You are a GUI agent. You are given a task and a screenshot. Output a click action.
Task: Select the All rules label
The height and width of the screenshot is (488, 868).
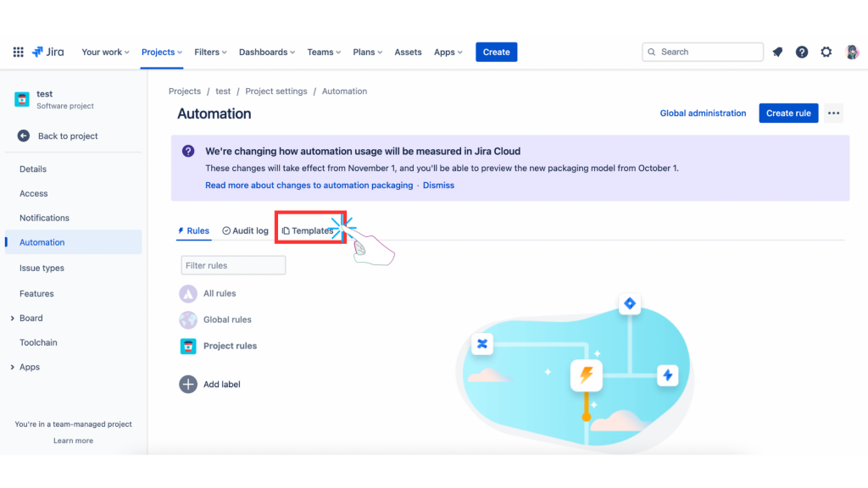point(220,294)
